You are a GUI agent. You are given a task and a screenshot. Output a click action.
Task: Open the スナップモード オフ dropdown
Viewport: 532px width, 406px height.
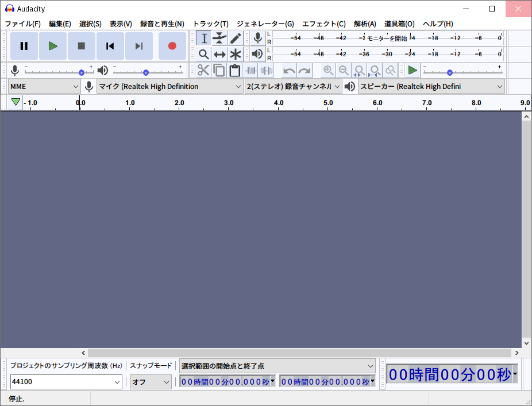tap(151, 382)
